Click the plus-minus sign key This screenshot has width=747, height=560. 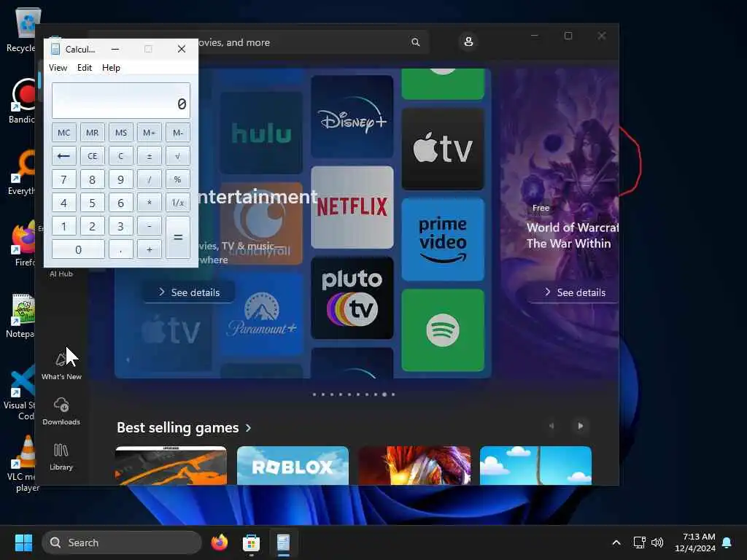pos(149,156)
